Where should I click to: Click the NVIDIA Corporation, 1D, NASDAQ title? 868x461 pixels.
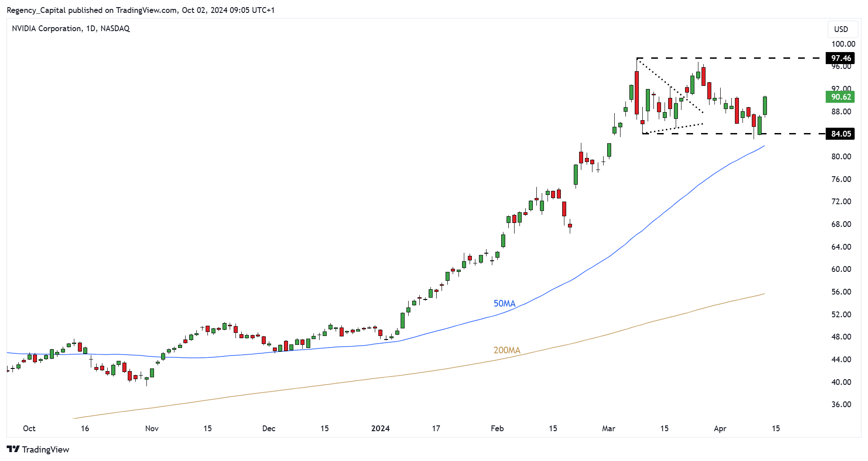pyautogui.click(x=71, y=28)
